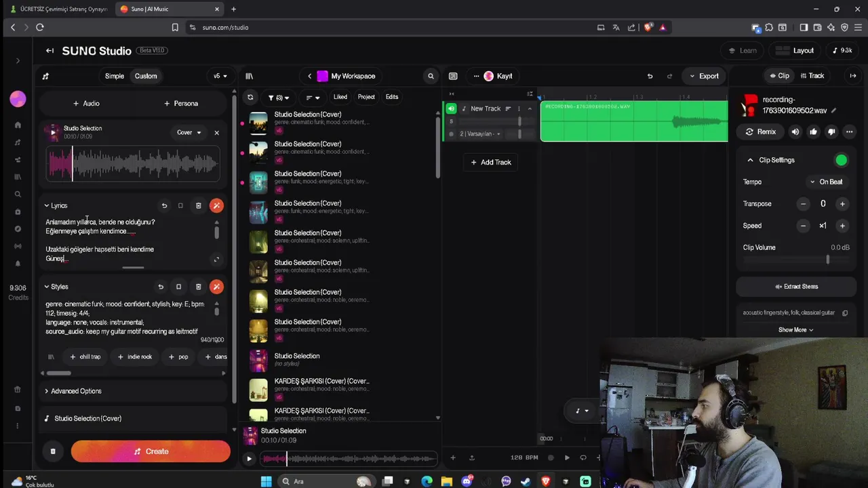Search the workspace with magnifier icon
868x488 pixels.
tap(431, 76)
